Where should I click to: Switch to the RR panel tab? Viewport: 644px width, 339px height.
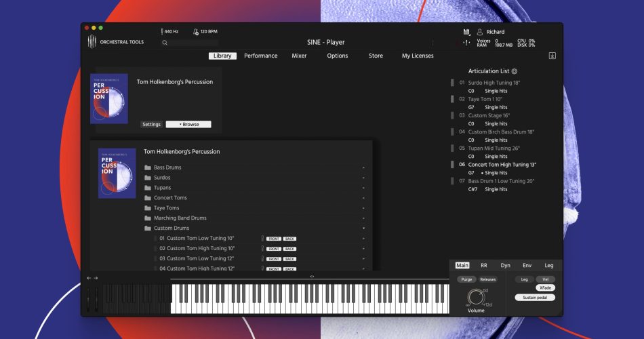(484, 266)
